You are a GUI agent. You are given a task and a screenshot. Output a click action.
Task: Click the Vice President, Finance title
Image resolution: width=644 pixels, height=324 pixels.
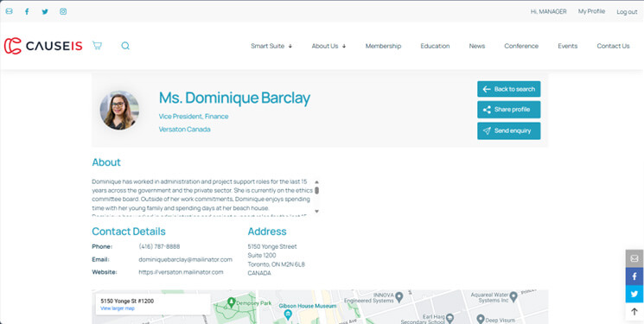(x=194, y=117)
